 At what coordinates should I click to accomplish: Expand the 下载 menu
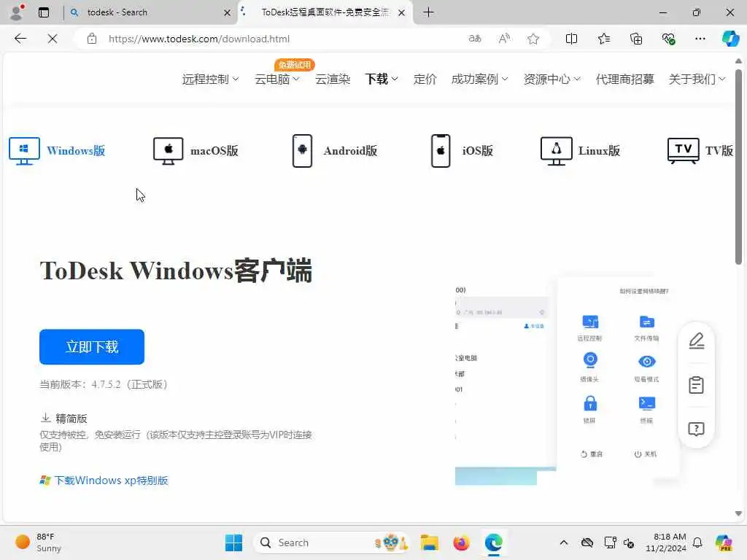[381, 79]
